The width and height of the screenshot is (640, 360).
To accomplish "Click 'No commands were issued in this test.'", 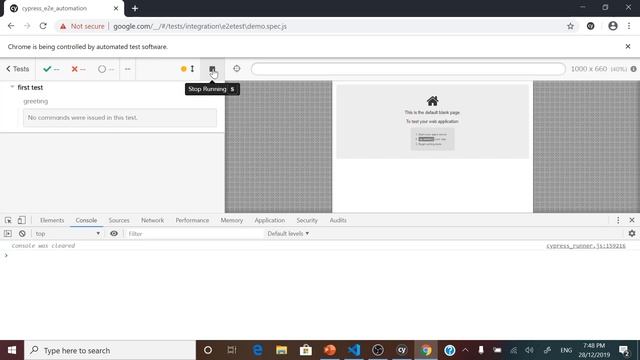I will 120,118.
